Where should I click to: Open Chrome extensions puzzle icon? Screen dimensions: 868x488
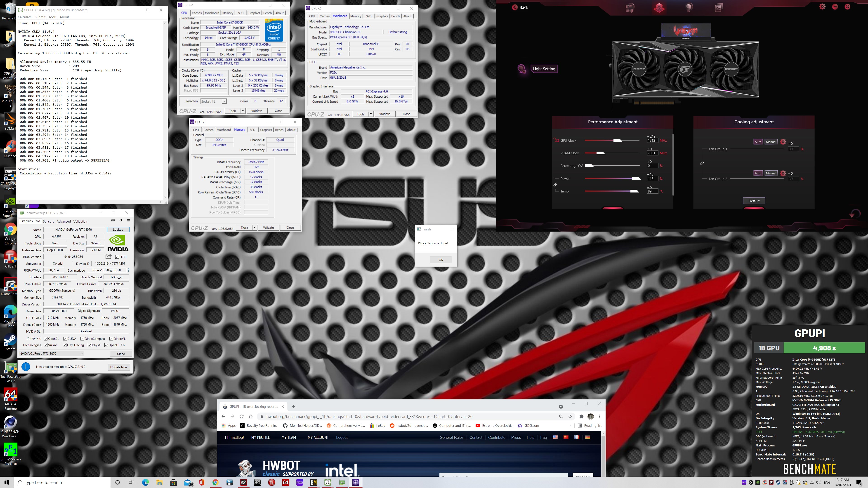[581, 416]
